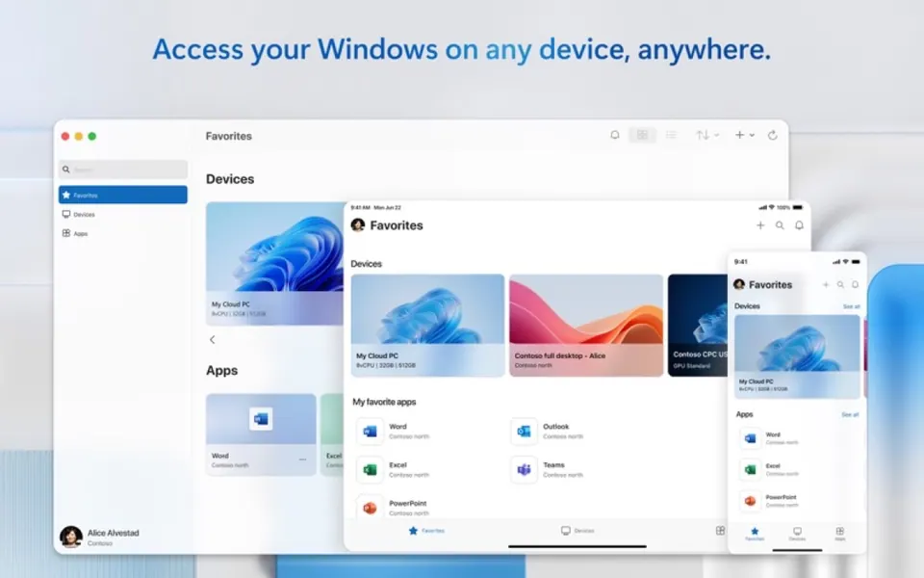Select Favorites tab in phone bottom bar
Screen dimensions: 924x578
[x=755, y=534]
